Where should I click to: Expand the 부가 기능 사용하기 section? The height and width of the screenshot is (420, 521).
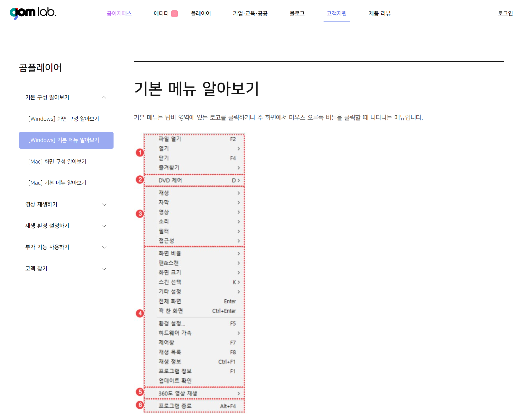(x=104, y=247)
